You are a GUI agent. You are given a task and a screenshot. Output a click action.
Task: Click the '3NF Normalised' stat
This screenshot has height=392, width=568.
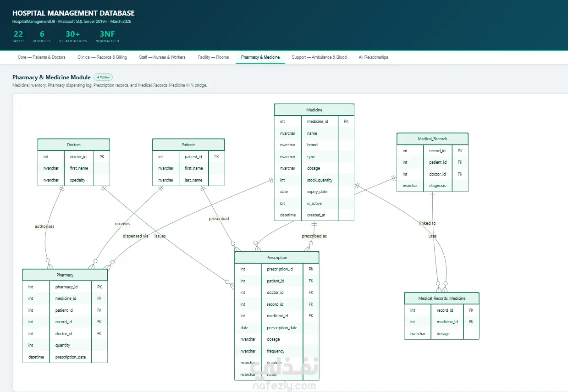point(107,37)
